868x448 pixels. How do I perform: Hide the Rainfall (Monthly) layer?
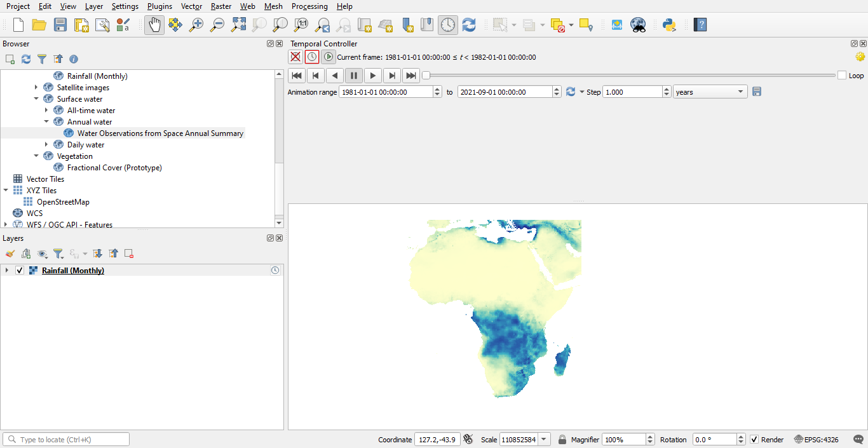pyautogui.click(x=20, y=269)
